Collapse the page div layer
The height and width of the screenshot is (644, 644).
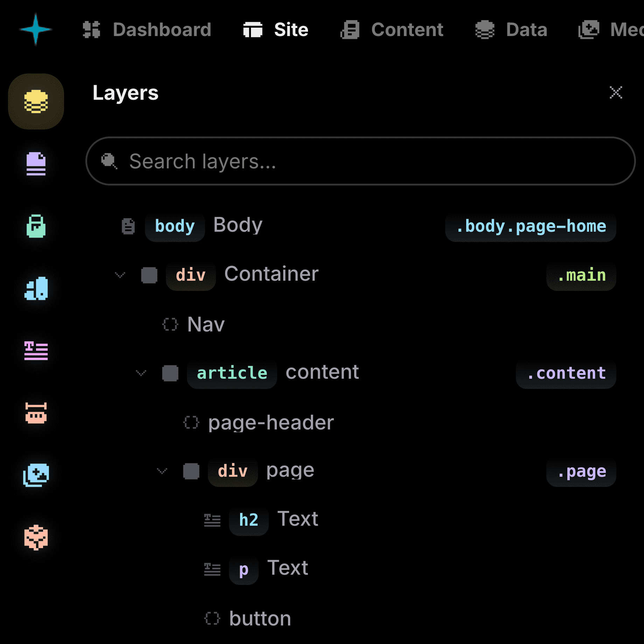click(162, 471)
